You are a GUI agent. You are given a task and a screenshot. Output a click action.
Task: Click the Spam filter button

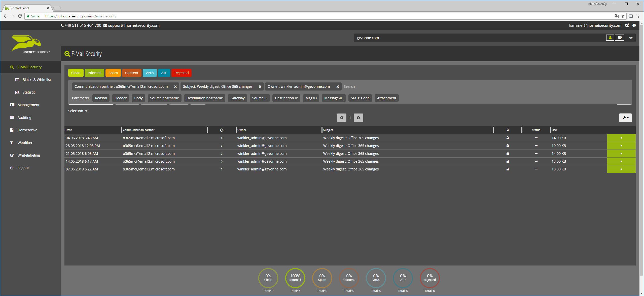tap(113, 73)
